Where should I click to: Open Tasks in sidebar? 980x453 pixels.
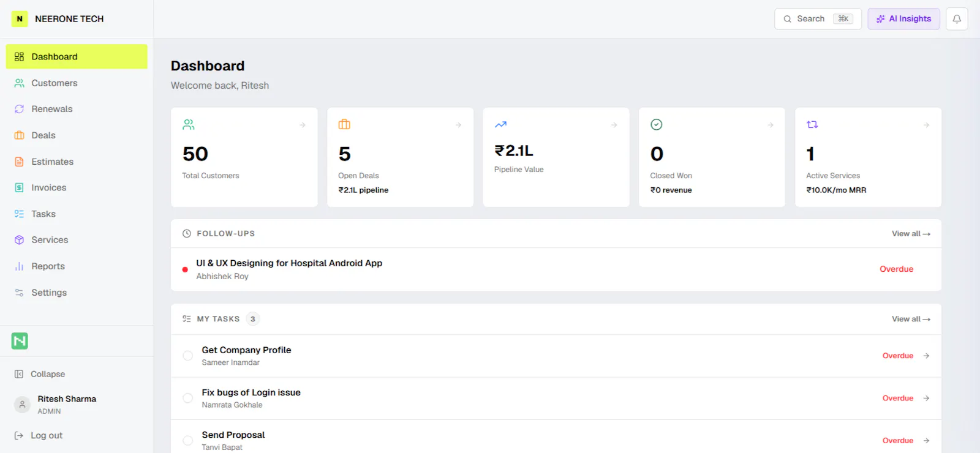click(77, 214)
